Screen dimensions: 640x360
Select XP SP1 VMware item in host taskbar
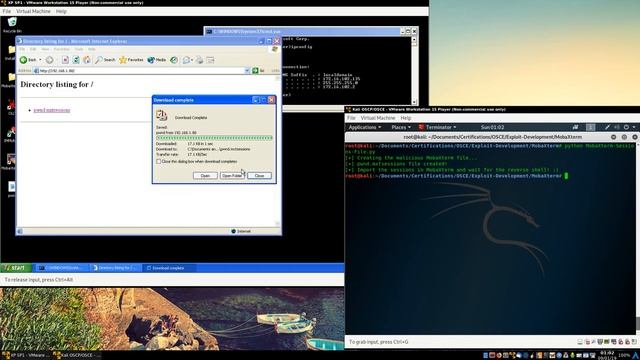26,356
